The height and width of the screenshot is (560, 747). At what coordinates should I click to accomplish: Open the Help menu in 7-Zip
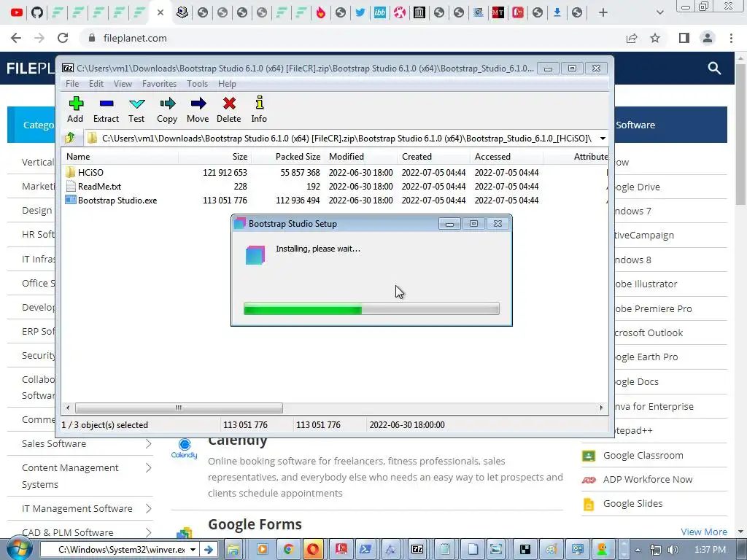pyautogui.click(x=227, y=84)
